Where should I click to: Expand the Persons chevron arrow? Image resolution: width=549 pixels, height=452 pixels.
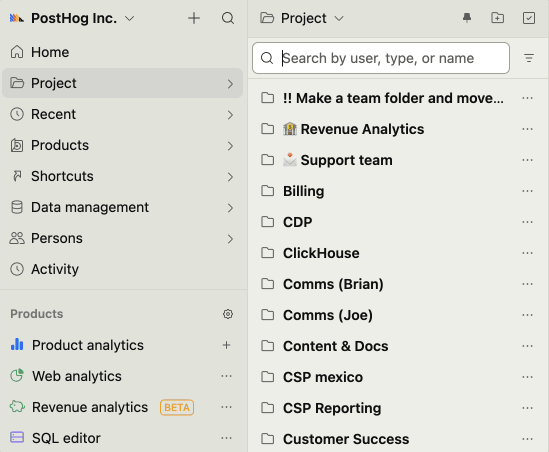230,239
